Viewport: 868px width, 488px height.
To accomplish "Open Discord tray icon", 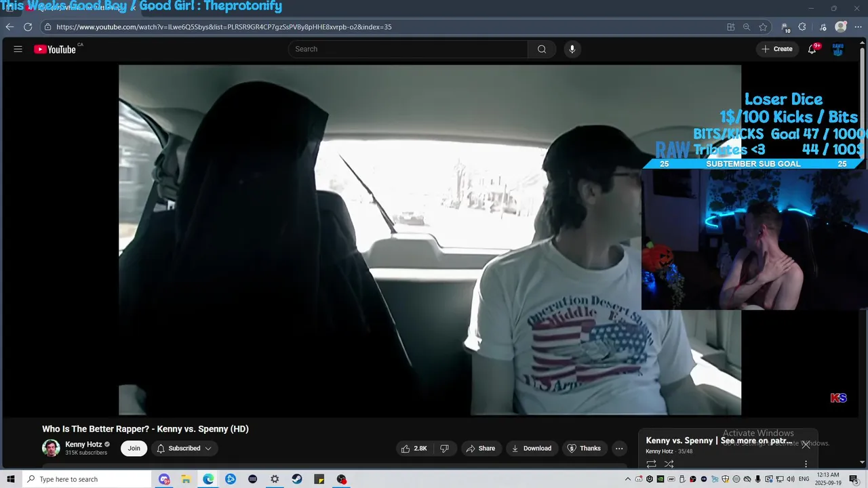I will pos(639,479).
